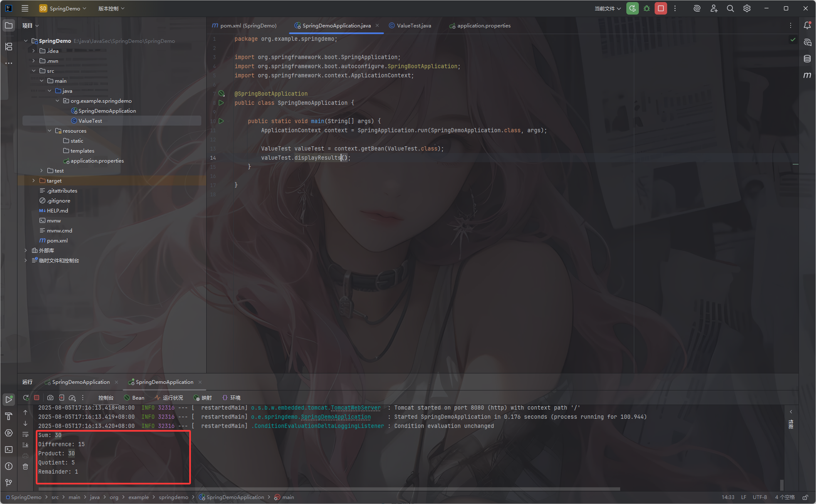816x504 pixels.
Task: Expand the .idea folder
Action: [34, 51]
